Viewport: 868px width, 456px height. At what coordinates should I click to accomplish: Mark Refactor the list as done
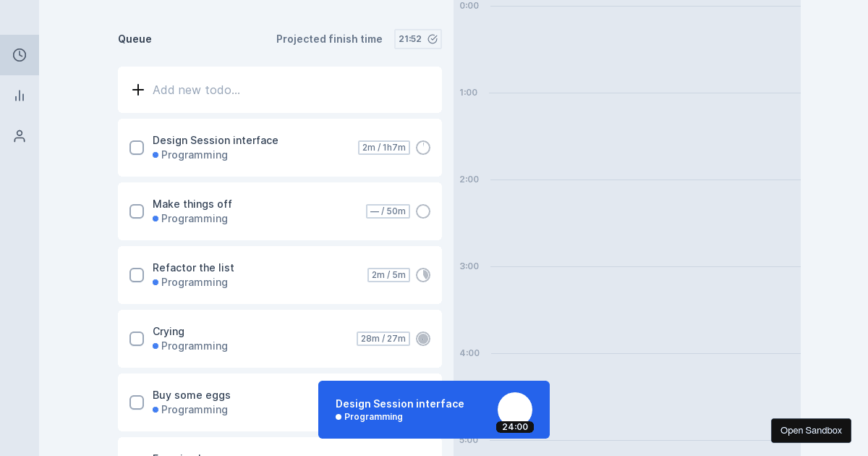[x=137, y=275]
